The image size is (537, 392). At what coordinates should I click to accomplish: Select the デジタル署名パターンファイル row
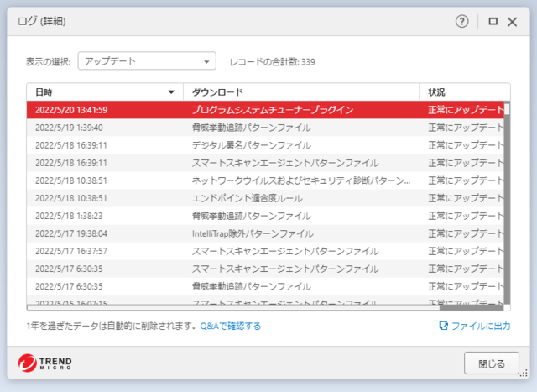265,145
